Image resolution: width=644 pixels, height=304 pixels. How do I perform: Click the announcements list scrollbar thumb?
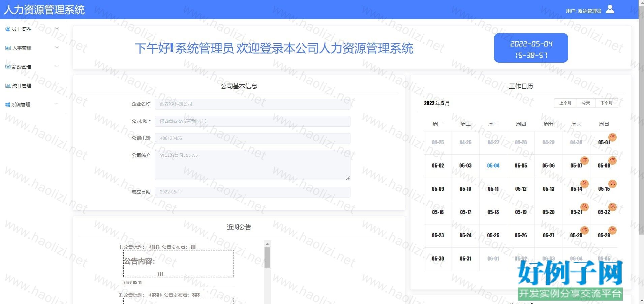[267, 257]
